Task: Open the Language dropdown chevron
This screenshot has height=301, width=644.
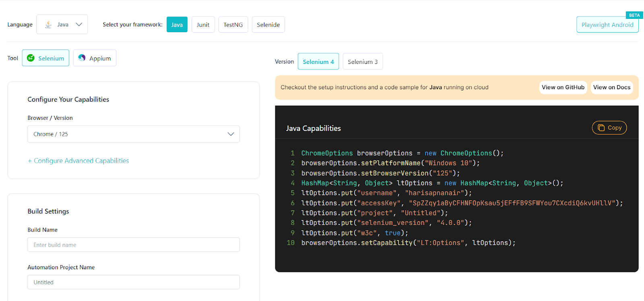Action: [79, 25]
